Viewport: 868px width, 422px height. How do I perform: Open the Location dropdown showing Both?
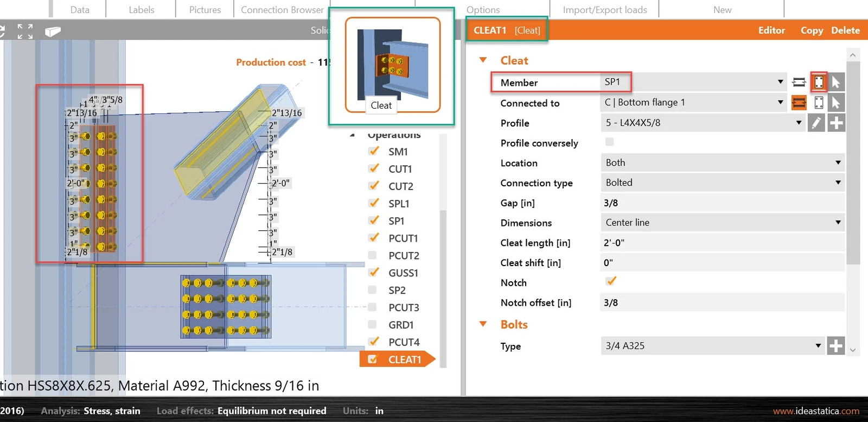[x=723, y=162]
